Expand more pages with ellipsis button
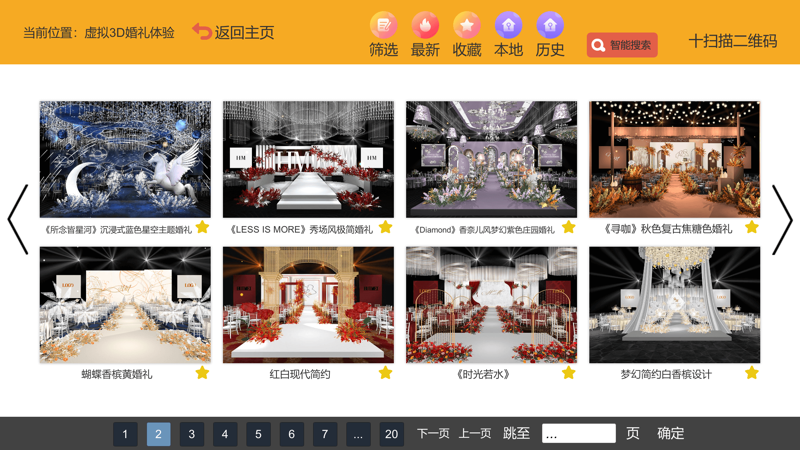 click(x=358, y=434)
